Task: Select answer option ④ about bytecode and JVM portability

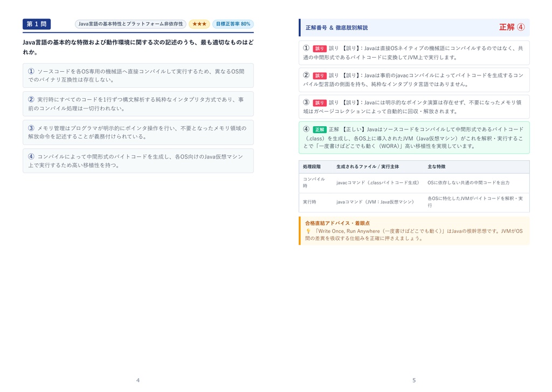Action: pos(138,161)
